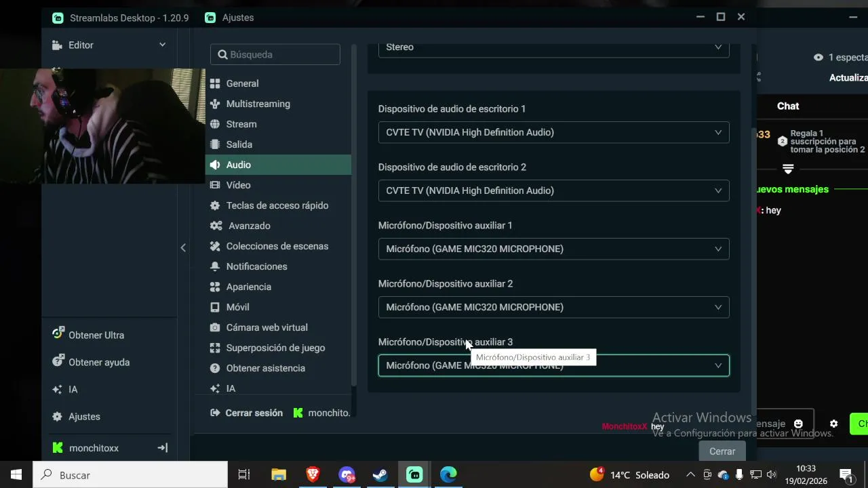
Task: Open Discord from taskbar
Action: click(x=347, y=475)
